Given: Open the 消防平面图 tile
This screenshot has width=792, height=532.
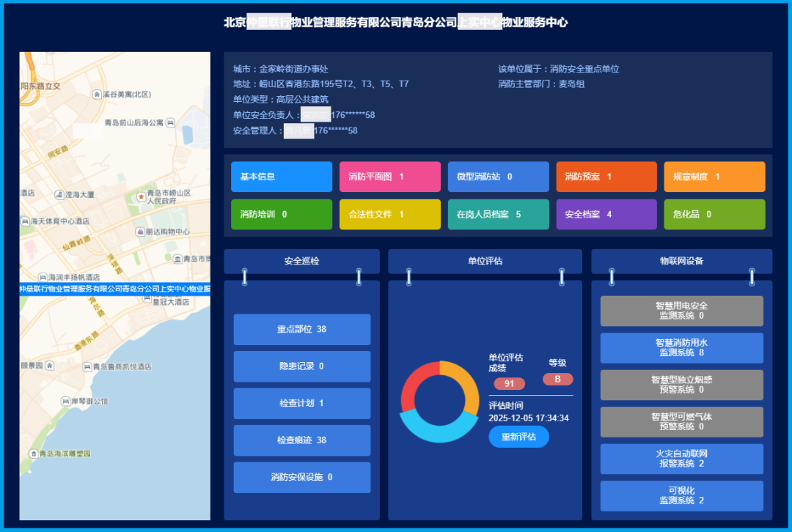Looking at the screenshot, I should point(389,177).
